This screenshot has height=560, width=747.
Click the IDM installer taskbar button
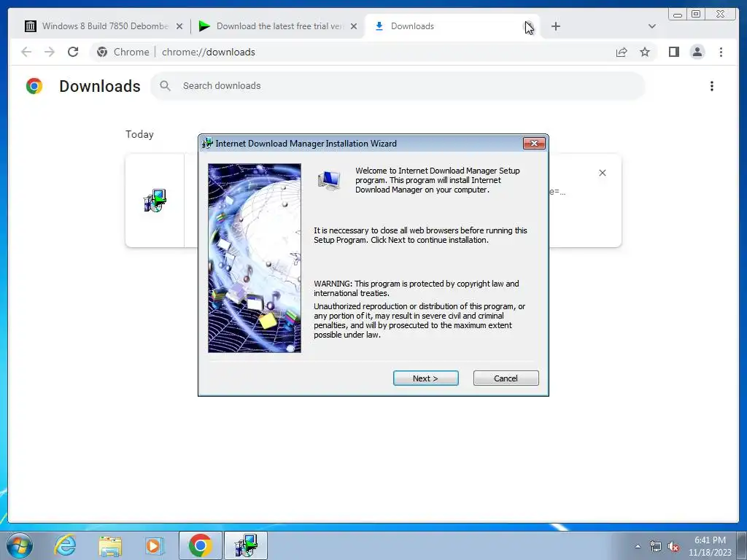click(246, 545)
